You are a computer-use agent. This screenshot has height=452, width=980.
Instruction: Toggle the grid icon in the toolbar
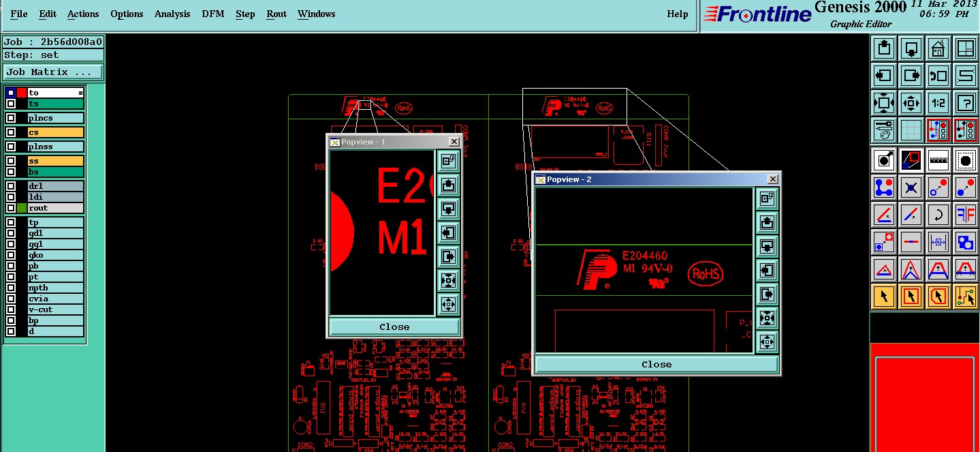[x=911, y=129]
